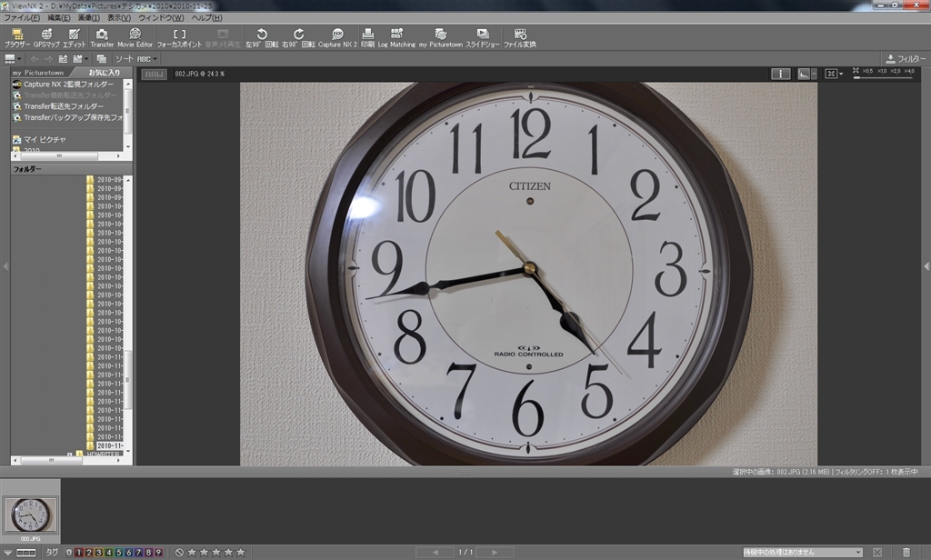The image size is (931, 560).
Task: Rotate image 90° right
Action: coord(298,37)
